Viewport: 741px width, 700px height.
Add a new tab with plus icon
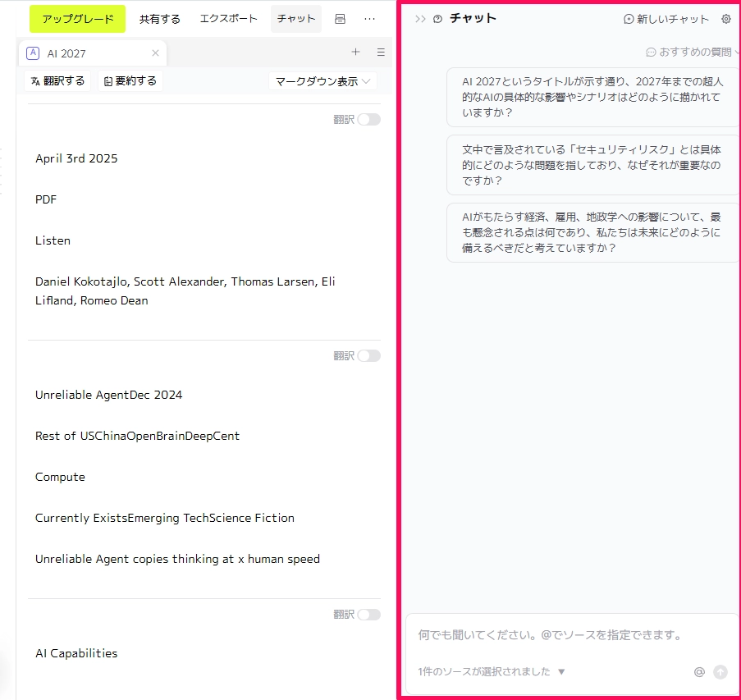(355, 53)
